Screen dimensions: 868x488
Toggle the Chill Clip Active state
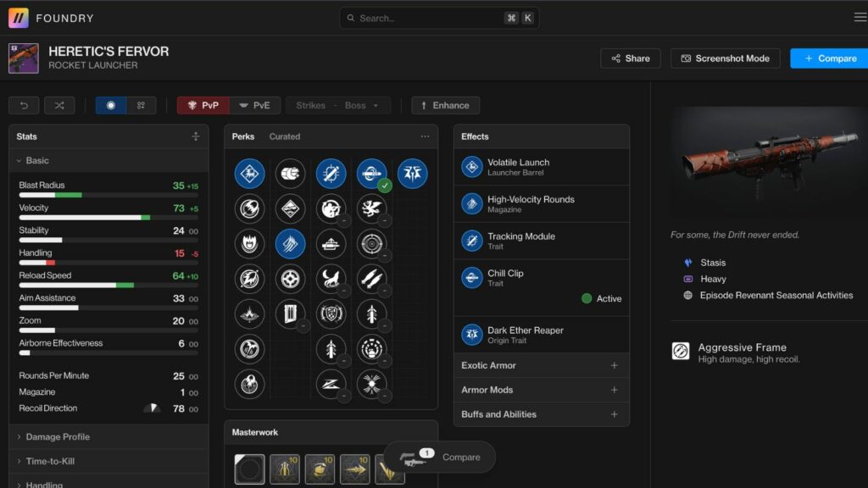click(602, 298)
